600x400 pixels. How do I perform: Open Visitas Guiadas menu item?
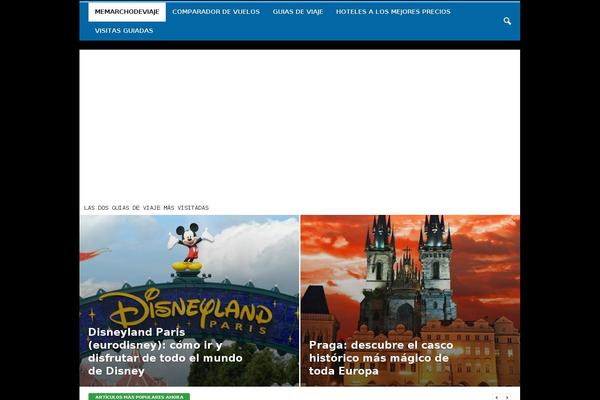tap(124, 31)
